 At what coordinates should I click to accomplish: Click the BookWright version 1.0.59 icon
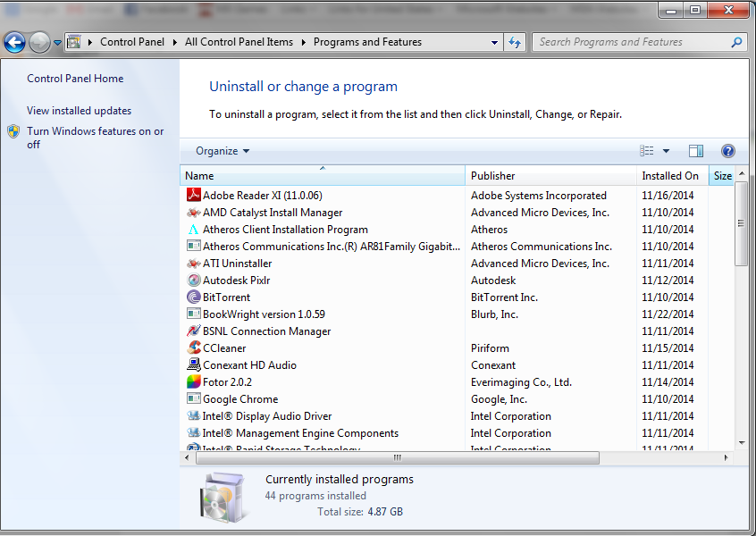pos(193,314)
